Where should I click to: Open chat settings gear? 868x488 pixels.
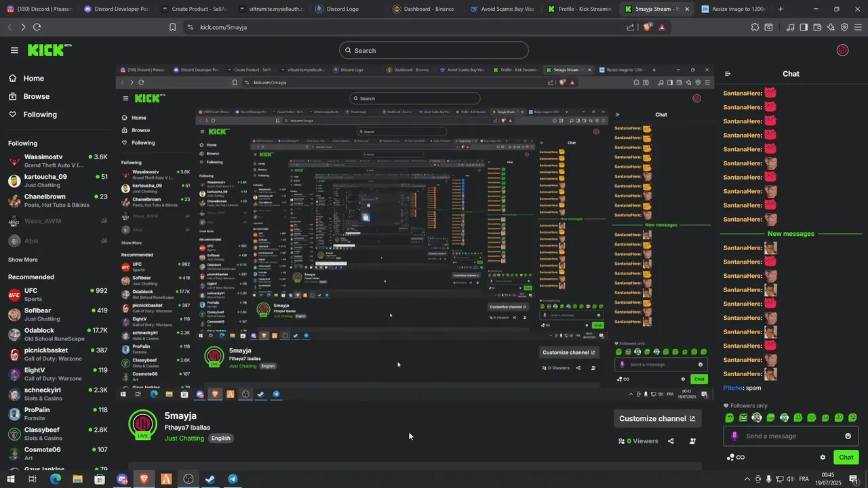[x=823, y=457]
